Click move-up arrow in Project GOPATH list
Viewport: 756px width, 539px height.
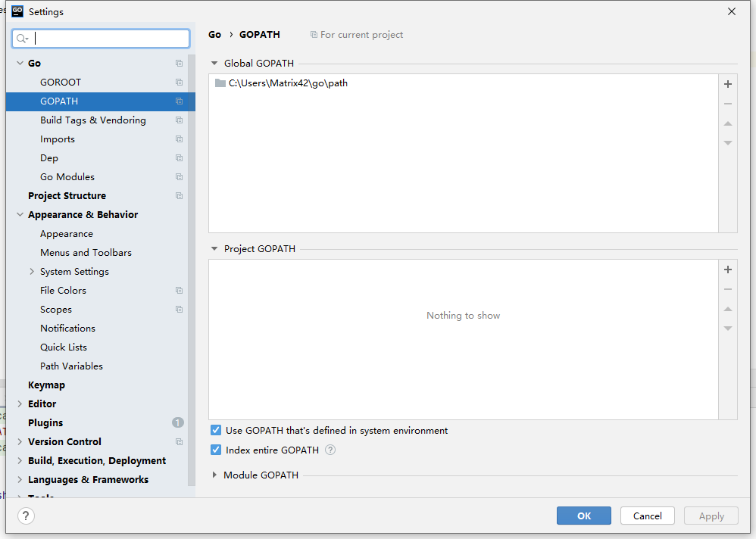click(x=728, y=309)
